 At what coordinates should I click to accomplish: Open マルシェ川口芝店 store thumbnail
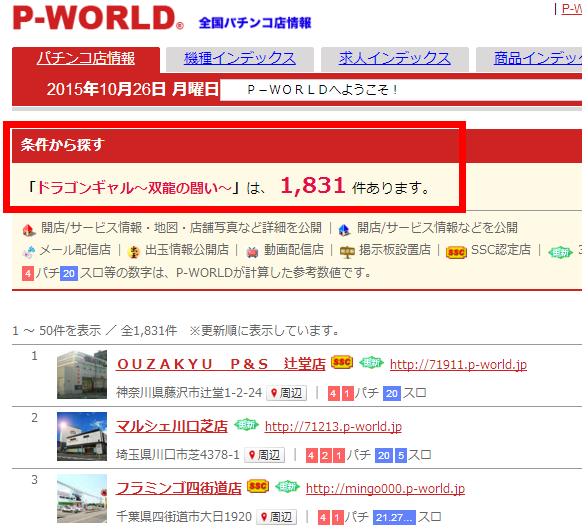[x=82, y=436]
